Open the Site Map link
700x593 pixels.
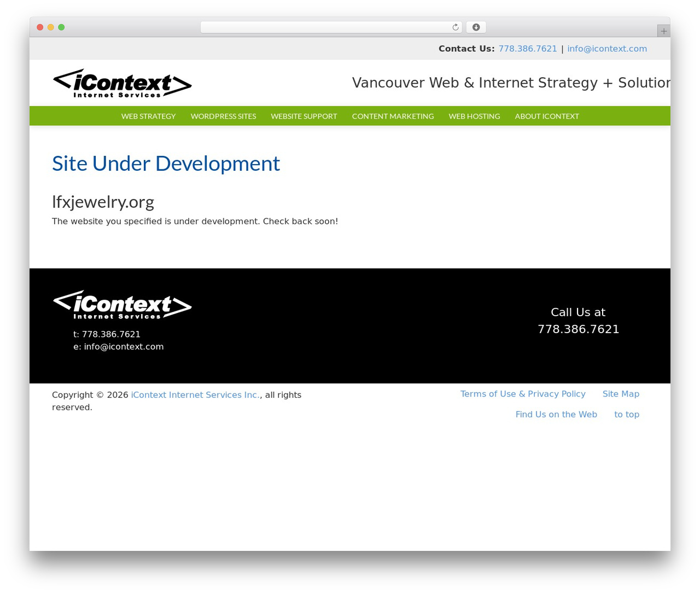click(x=621, y=394)
